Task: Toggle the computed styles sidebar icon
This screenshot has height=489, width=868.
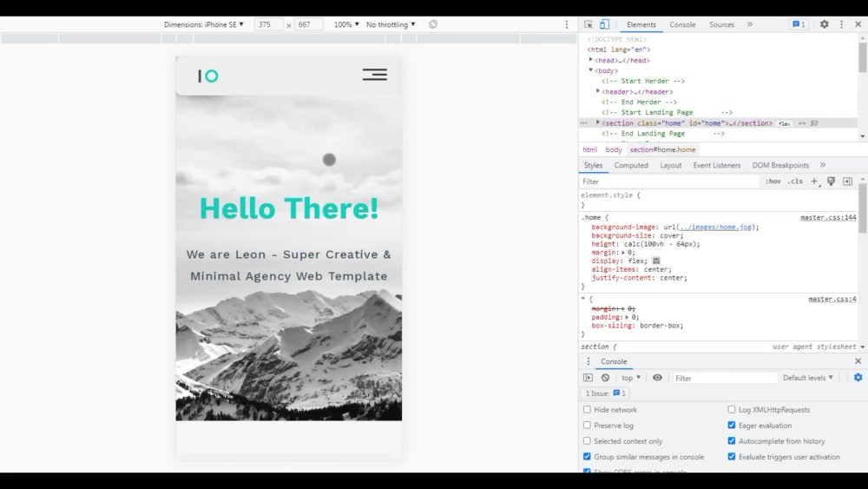Action: click(x=847, y=181)
